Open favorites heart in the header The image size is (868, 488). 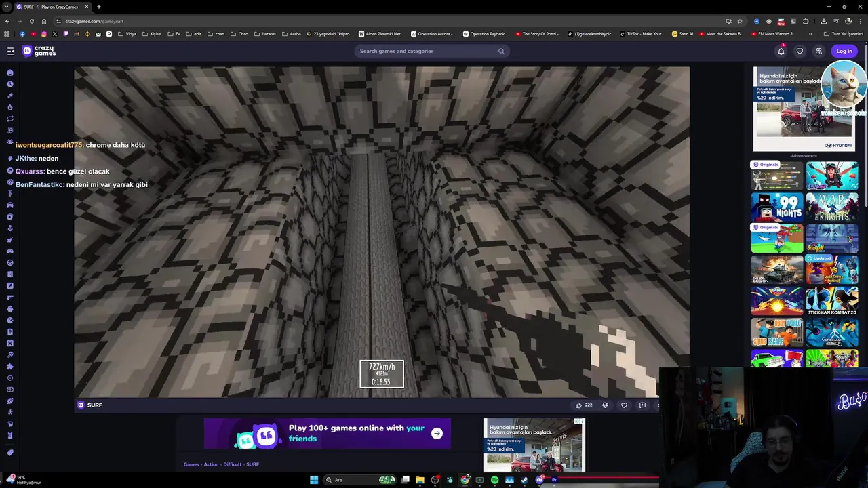(x=800, y=51)
